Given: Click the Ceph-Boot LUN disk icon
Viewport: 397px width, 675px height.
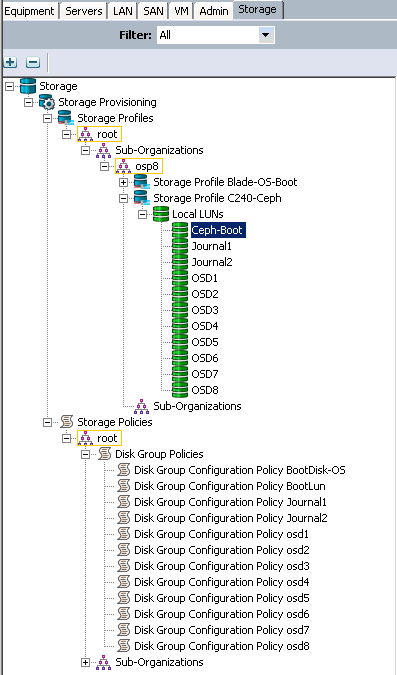Looking at the screenshot, I should point(180,230).
